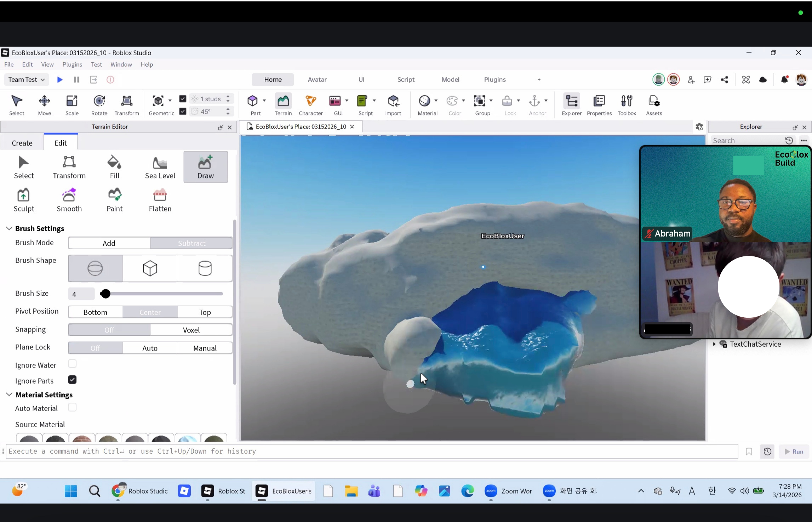Collapse the Brush Settings section
812x522 pixels.
point(9,228)
